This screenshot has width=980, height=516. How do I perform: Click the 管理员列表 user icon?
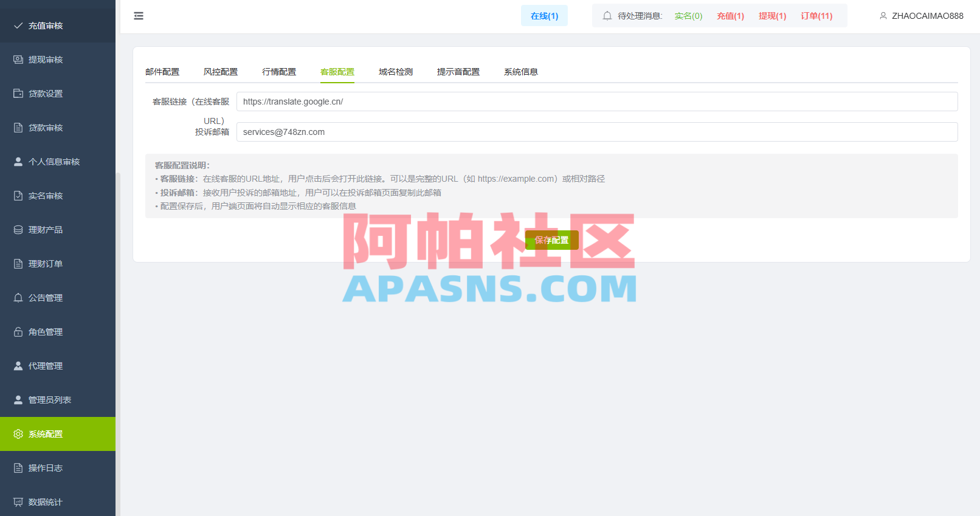click(x=18, y=400)
